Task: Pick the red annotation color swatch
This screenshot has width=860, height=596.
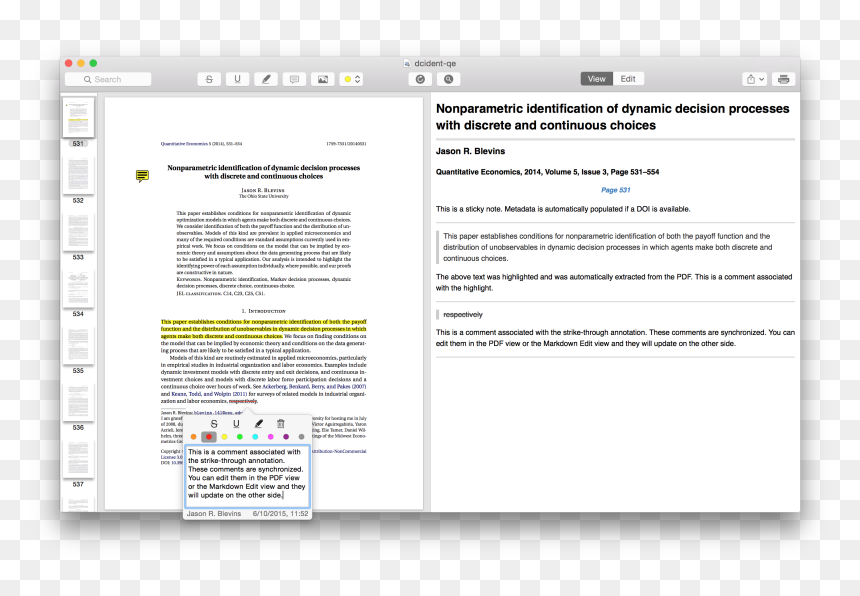Action: 209,437
